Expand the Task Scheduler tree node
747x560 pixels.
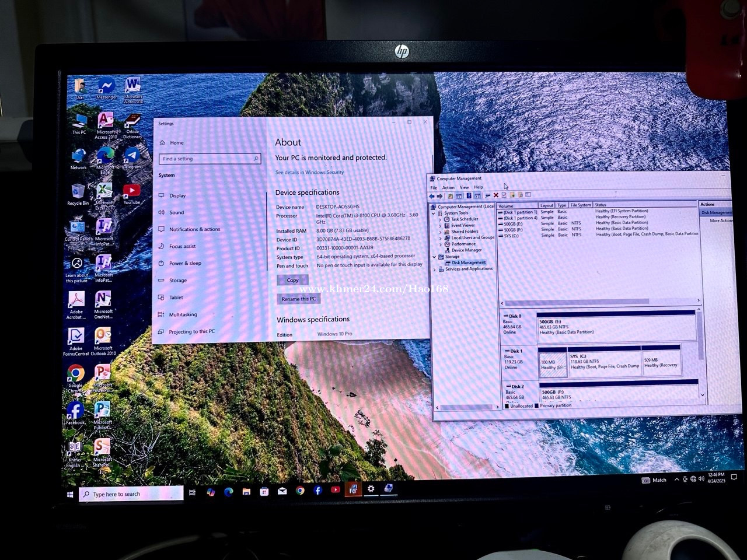click(441, 219)
